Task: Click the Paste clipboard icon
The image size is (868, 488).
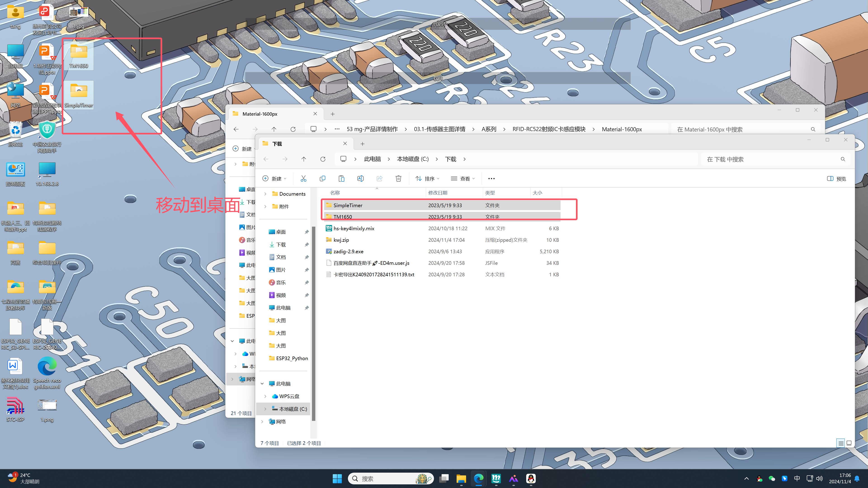Action: click(x=341, y=178)
